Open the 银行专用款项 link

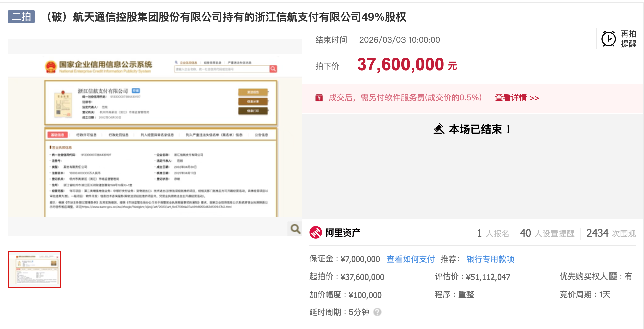point(490,259)
